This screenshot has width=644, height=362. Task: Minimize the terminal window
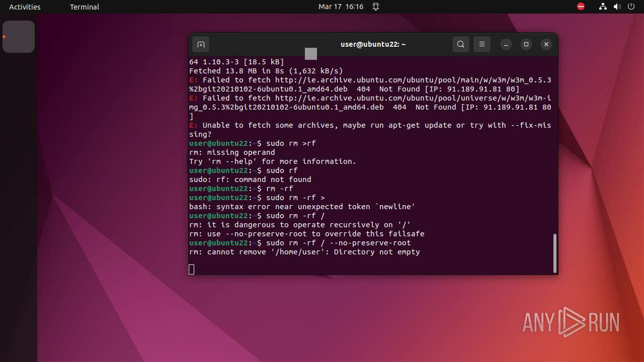506,44
